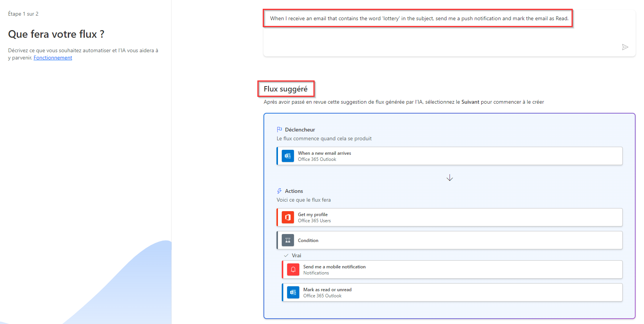Viewport: 644px width, 324px height.
Task: Click the Condition action icon
Action: click(288, 240)
